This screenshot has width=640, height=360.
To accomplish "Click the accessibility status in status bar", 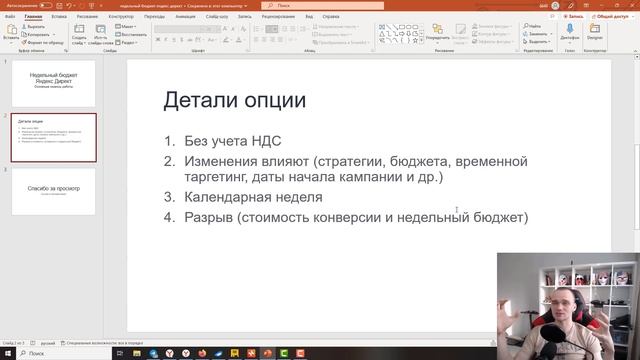I will 102,343.
